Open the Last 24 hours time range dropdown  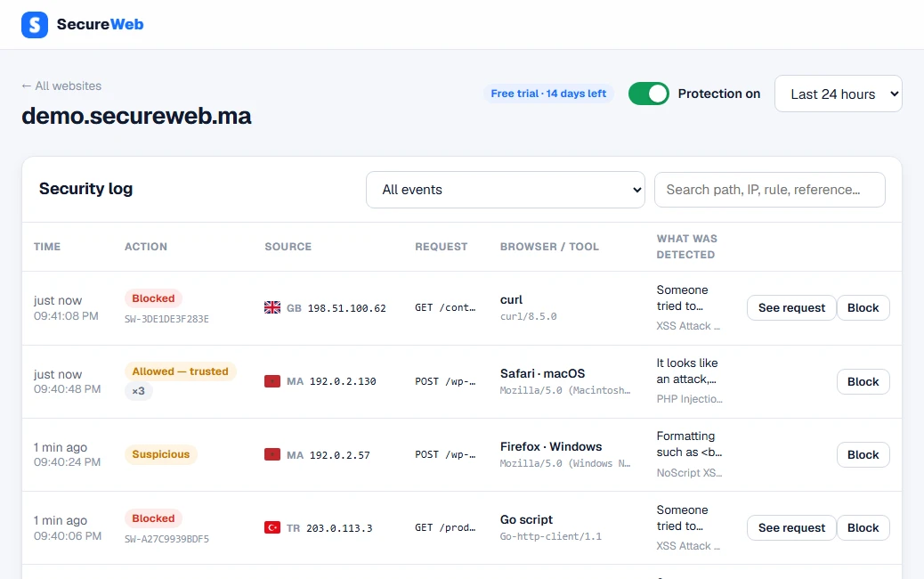(x=838, y=94)
